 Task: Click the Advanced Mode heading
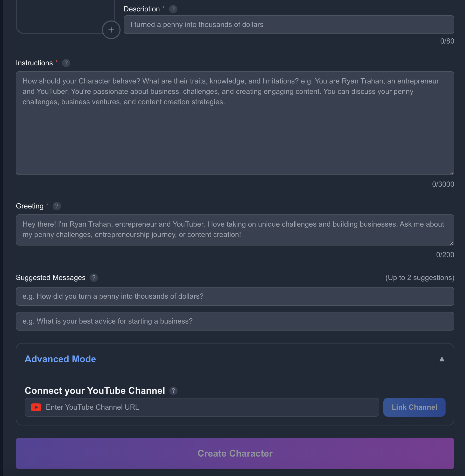coord(60,359)
